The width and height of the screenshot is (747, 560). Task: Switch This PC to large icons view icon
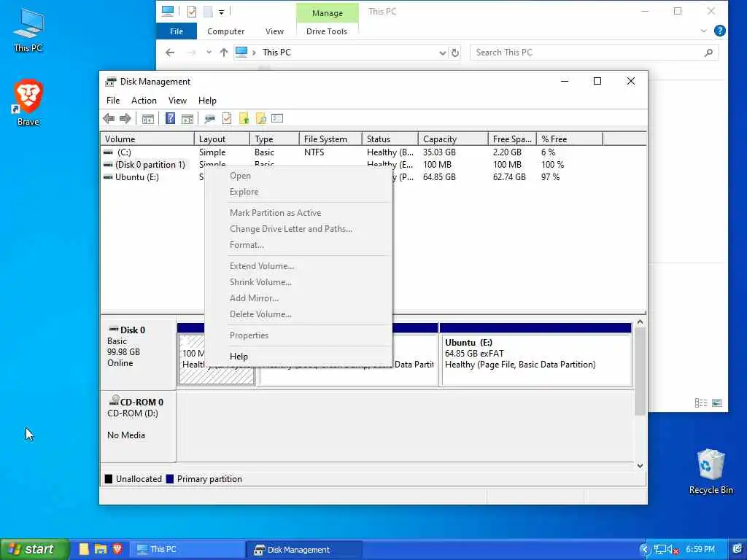[x=716, y=402]
